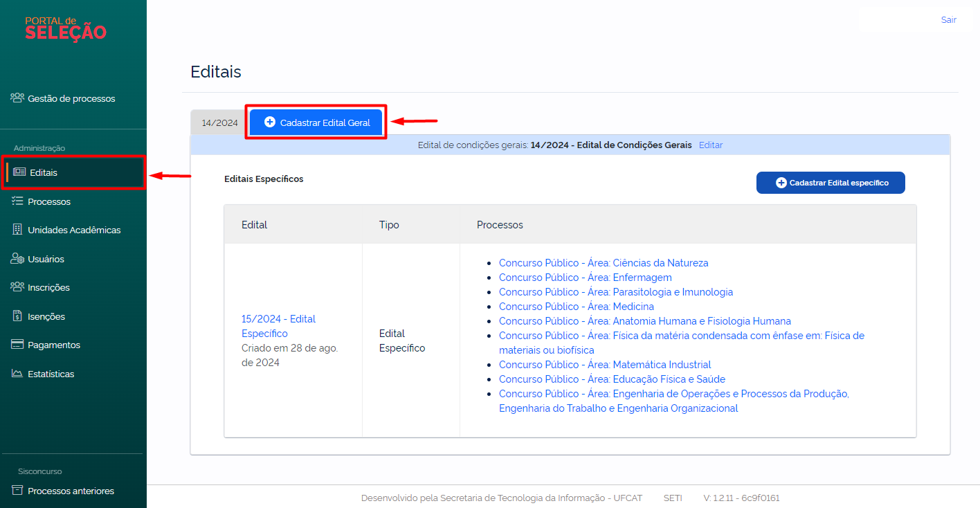
Task: Click the Portal de Seleção logo
Action: tap(66, 28)
